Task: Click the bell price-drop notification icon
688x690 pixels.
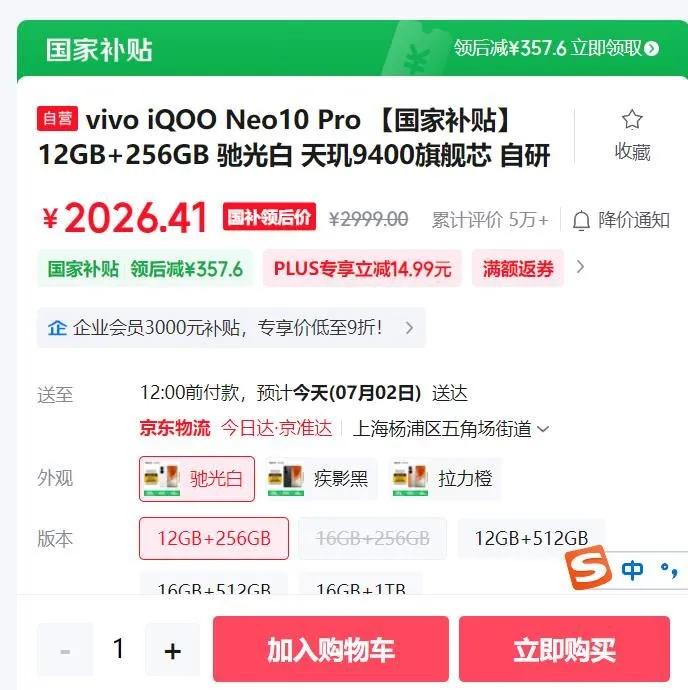Action: tap(581, 220)
